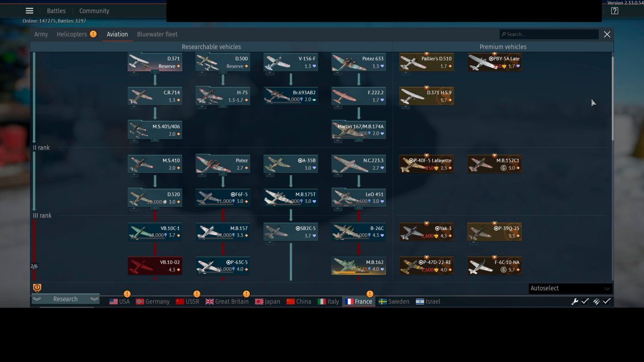644x362 pixels.
Task: Switch to the Italy tech tree
Action: tap(328, 302)
